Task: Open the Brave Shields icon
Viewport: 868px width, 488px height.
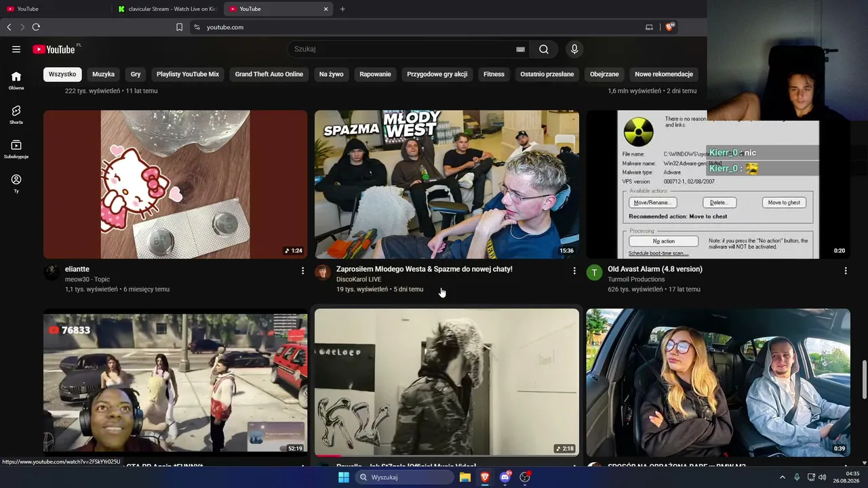Action: (x=669, y=27)
